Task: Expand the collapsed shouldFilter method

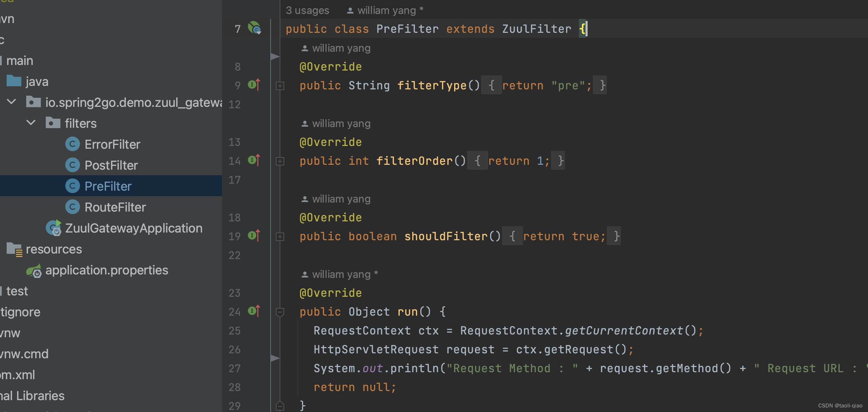Action: click(280, 237)
